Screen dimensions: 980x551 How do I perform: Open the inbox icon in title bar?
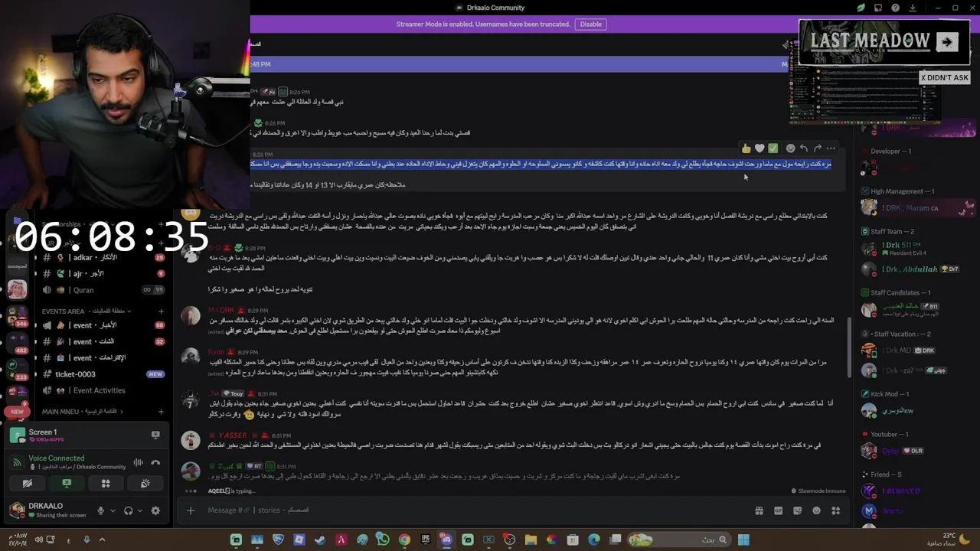click(x=878, y=8)
